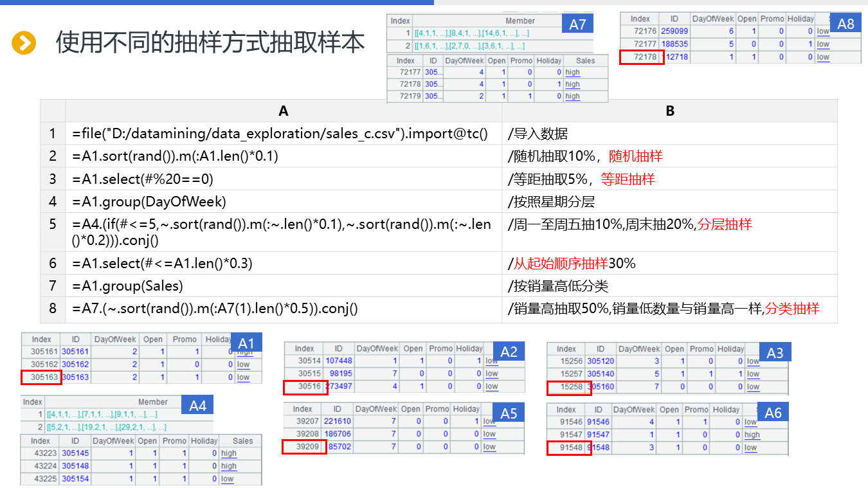The width and height of the screenshot is (868, 488).
Task: Select the ID cell 305148
Action: [75, 466]
